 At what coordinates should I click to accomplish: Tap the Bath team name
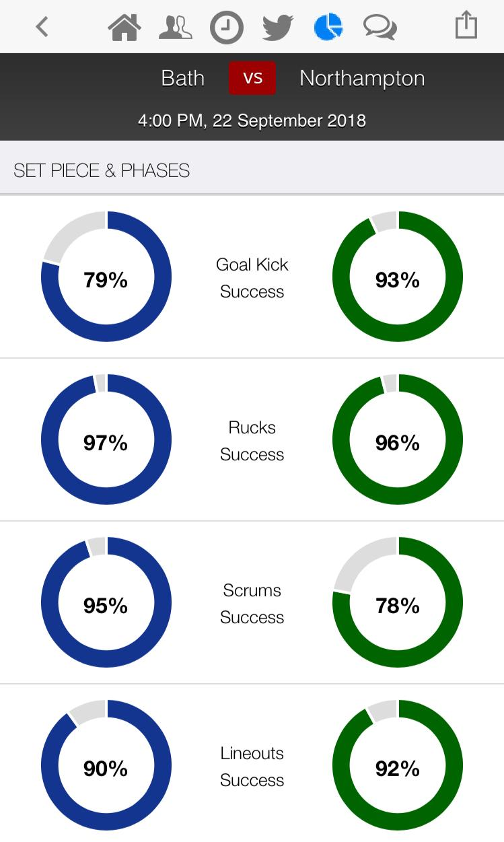(x=182, y=78)
